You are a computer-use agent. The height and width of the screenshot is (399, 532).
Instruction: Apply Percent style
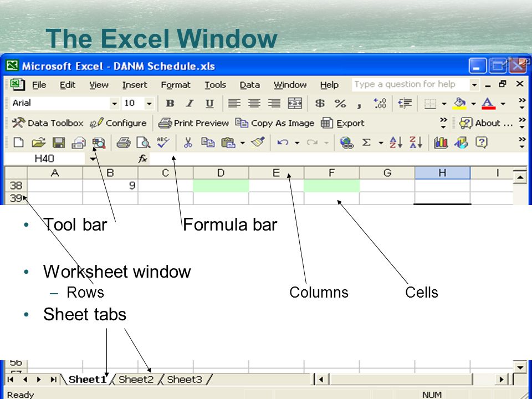pos(340,103)
